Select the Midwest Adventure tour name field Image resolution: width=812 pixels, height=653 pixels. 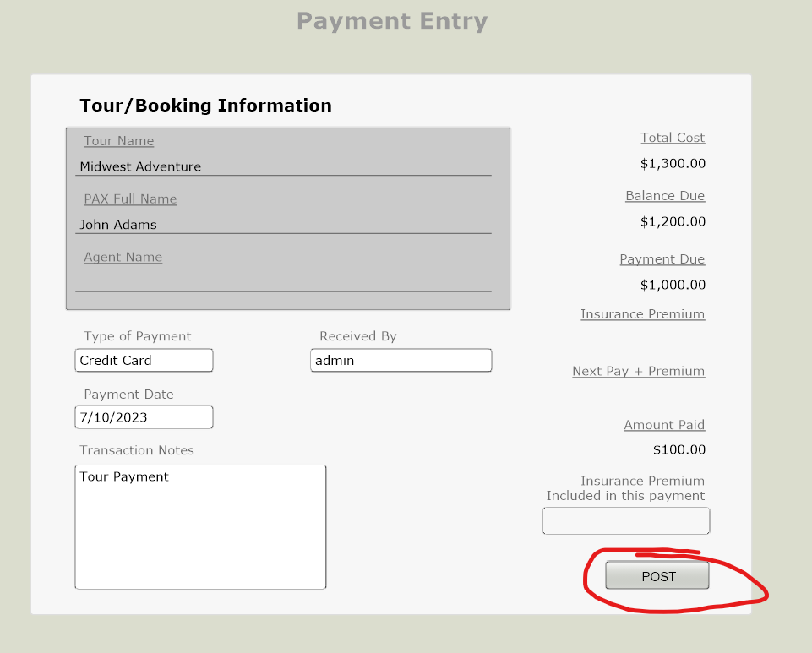pyautogui.click(x=283, y=167)
